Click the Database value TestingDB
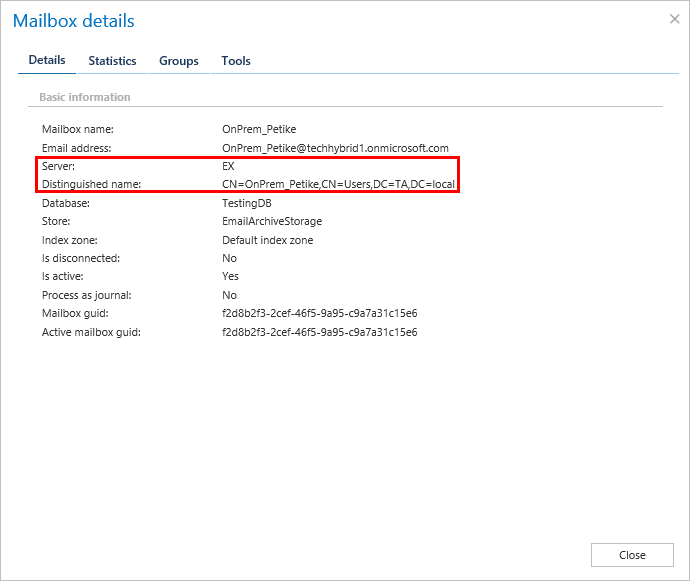The image size is (690, 581). click(x=247, y=203)
